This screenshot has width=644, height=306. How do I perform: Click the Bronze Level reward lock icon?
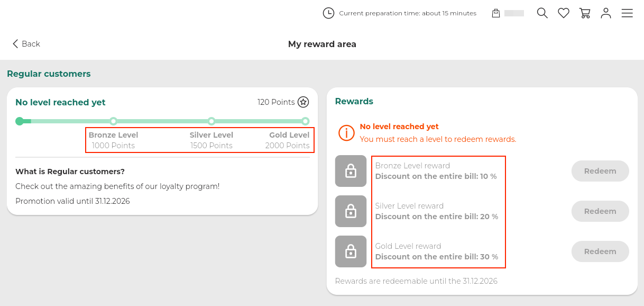(x=351, y=171)
